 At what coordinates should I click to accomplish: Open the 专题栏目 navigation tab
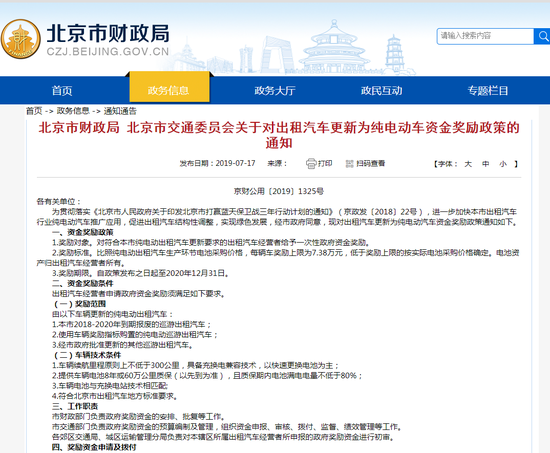(488, 91)
